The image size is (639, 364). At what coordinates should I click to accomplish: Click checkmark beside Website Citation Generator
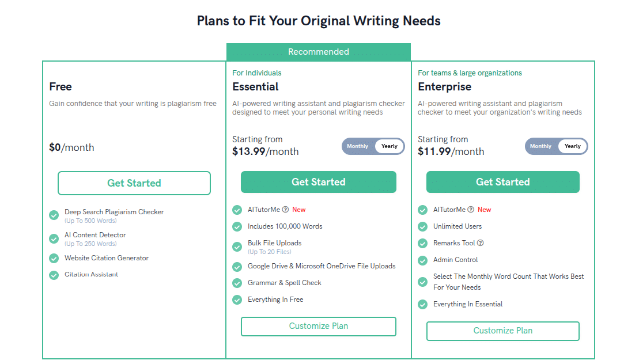(x=54, y=258)
